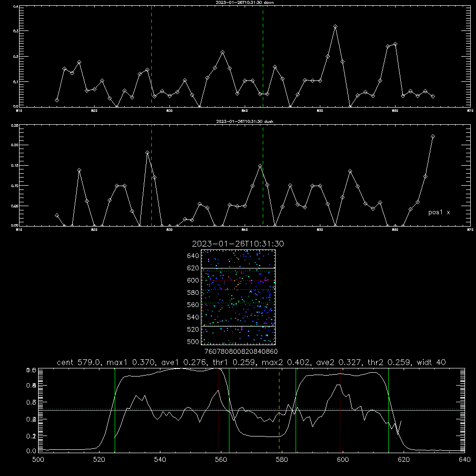Click the 'thr2 0.259' value in stats line
The height and width of the screenshot is (476, 476).
(389, 362)
